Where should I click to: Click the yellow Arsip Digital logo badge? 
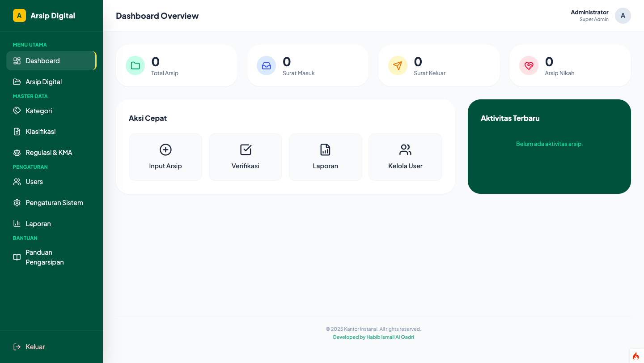[x=19, y=15]
